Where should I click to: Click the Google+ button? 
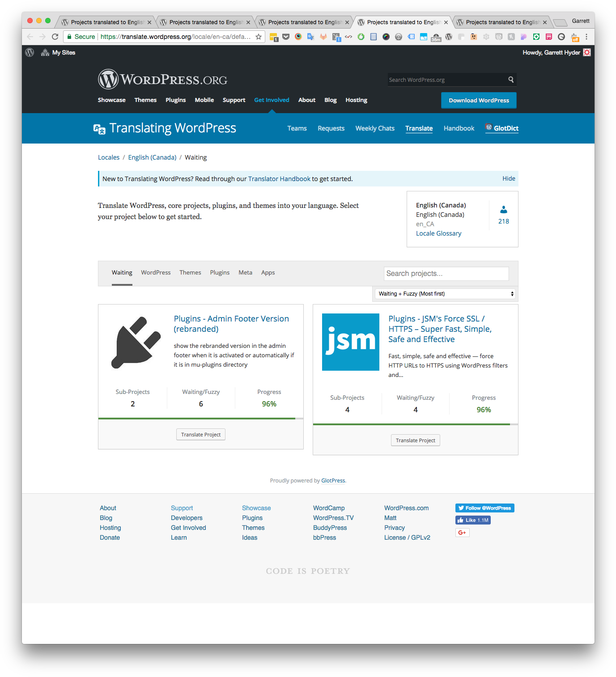[462, 533]
